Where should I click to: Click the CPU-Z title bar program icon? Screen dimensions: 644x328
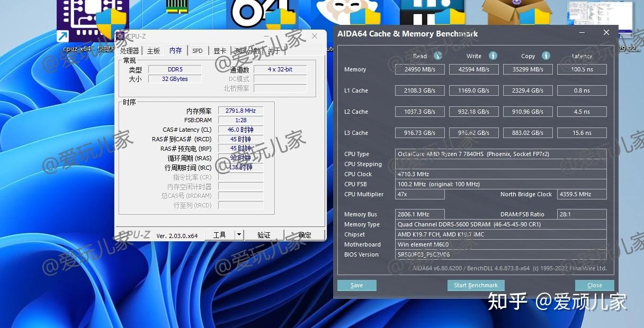point(120,35)
